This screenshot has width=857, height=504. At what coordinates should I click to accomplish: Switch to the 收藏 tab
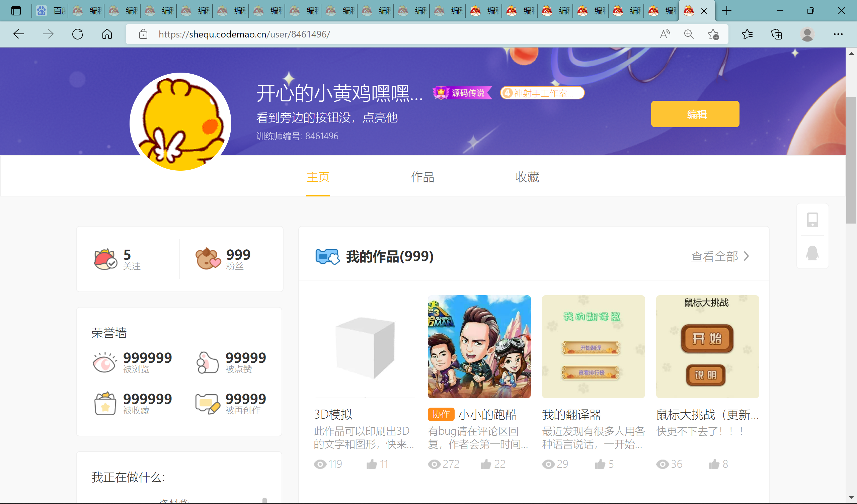tap(527, 177)
